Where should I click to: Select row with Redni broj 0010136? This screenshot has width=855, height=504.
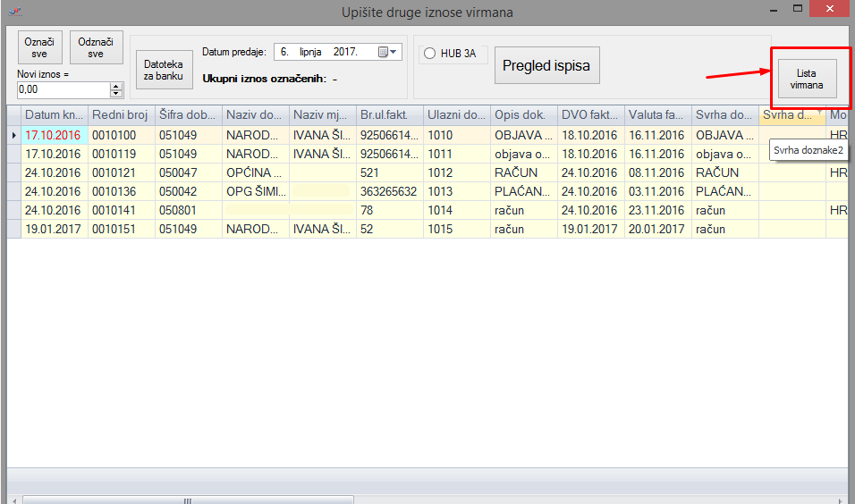click(x=121, y=191)
